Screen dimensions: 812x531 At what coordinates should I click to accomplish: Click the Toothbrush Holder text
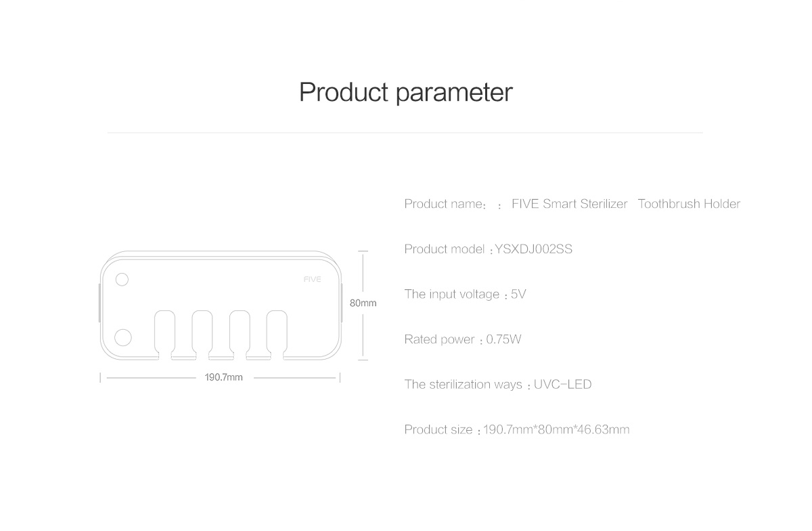tap(689, 204)
